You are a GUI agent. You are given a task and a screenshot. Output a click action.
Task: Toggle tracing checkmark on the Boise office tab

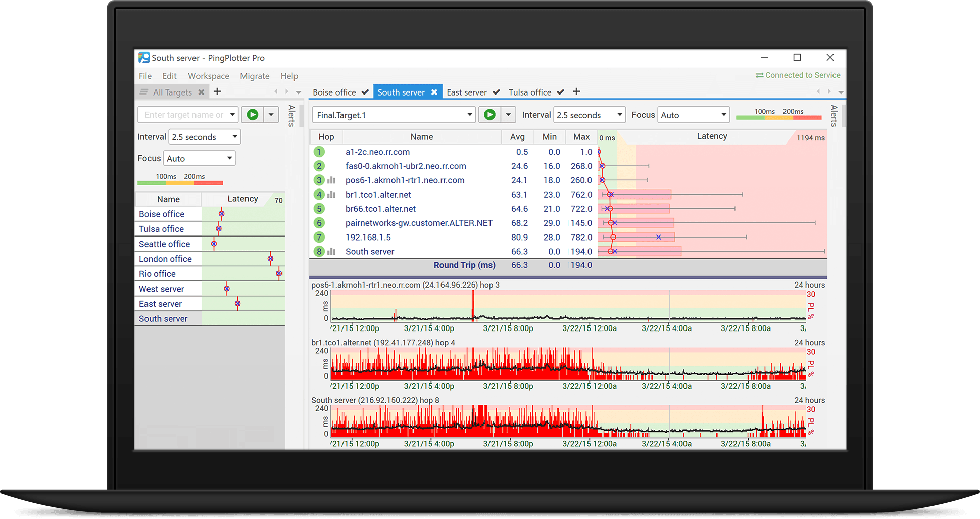tap(366, 92)
